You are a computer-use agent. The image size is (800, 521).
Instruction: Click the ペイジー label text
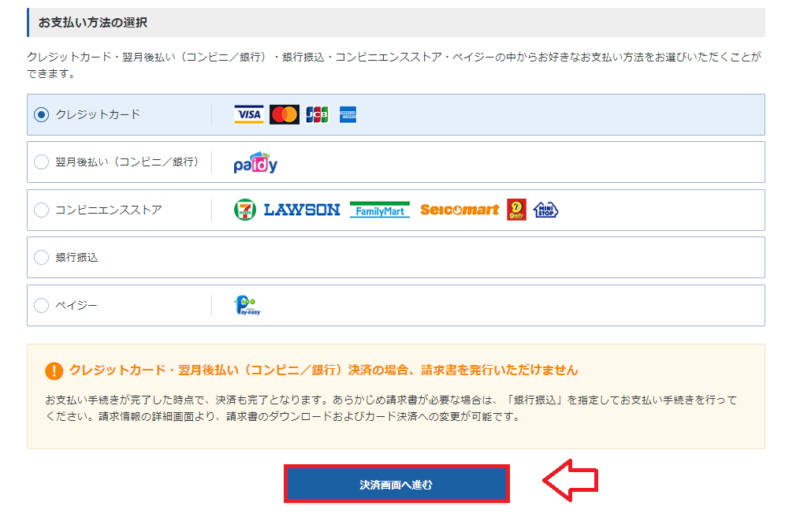tap(77, 305)
